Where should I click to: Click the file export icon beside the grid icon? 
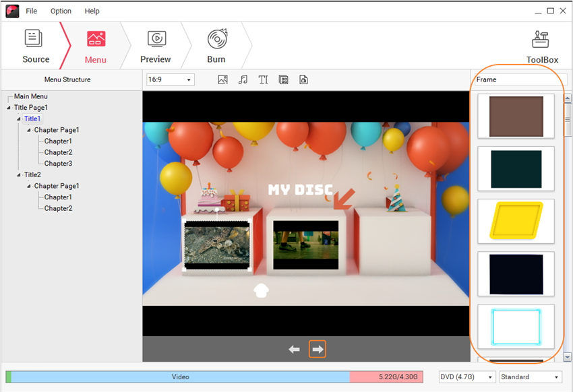click(x=303, y=79)
